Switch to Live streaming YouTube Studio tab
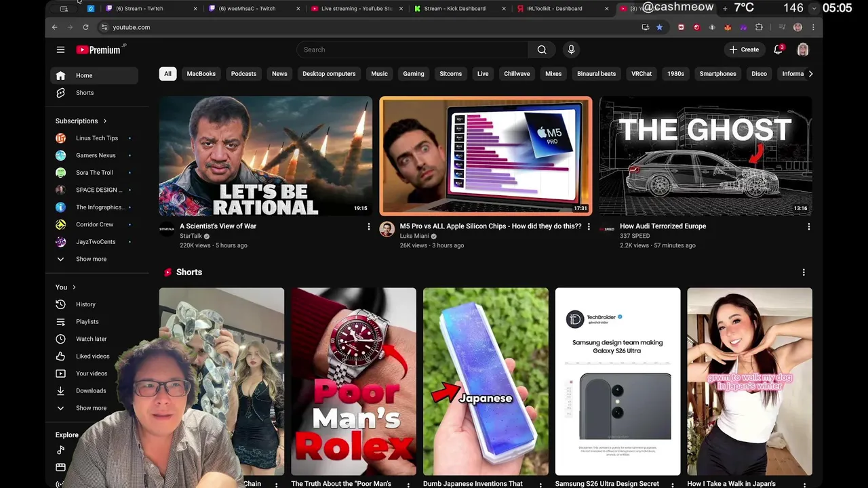This screenshot has height=488, width=868. coord(357,9)
